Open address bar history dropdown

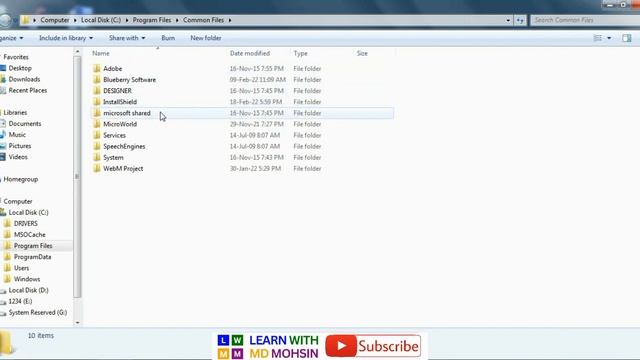(508, 20)
